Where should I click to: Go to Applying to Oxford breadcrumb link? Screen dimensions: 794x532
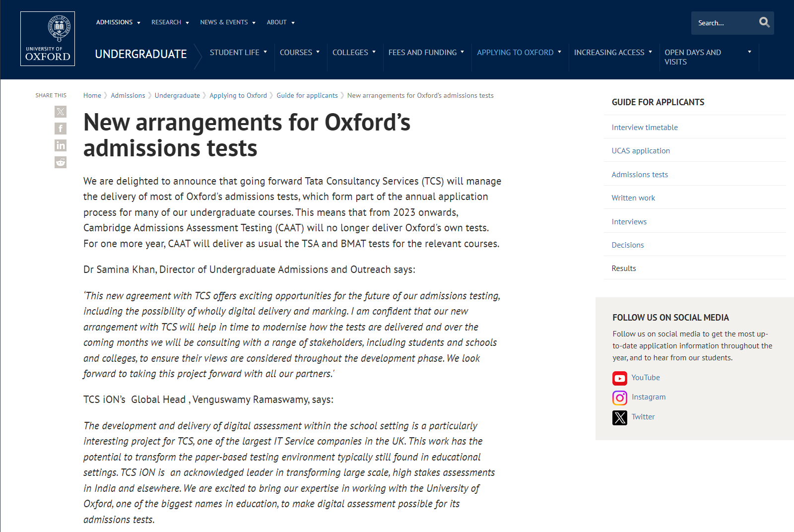pos(238,95)
